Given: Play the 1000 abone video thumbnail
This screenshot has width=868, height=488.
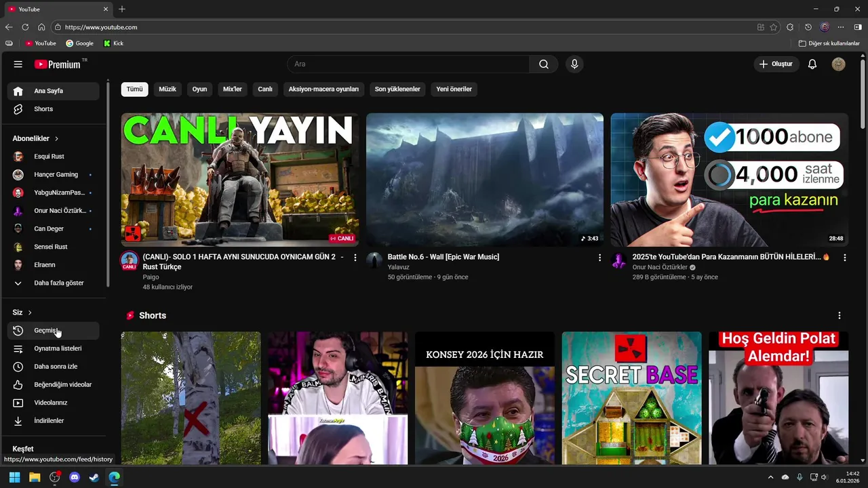Looking at the screenshot, I should pyautogui.click(x=729, y=180).
